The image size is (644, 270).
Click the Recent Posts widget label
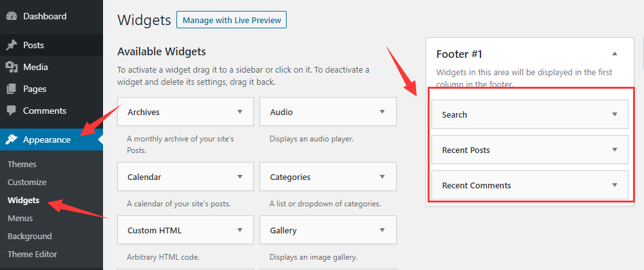(466, 150)
